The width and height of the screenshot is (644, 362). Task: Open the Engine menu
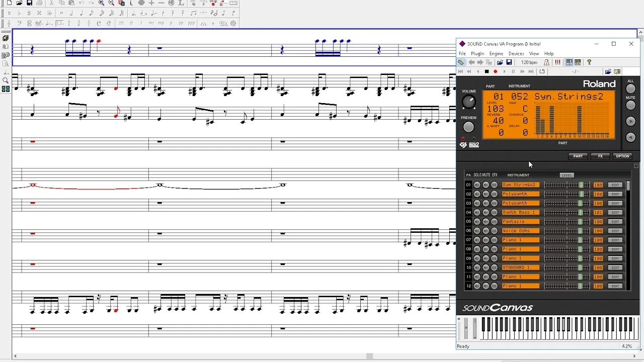496,54
